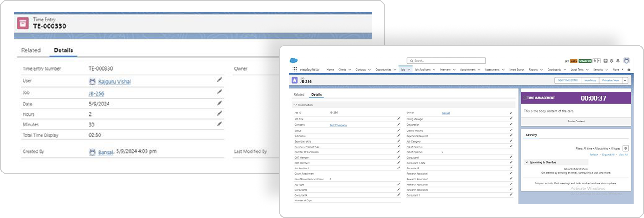Screen dimensions: 644x218
Task: Edit the Hours field pencil icon
Action: pyautogui.click(x=219, y=114)
